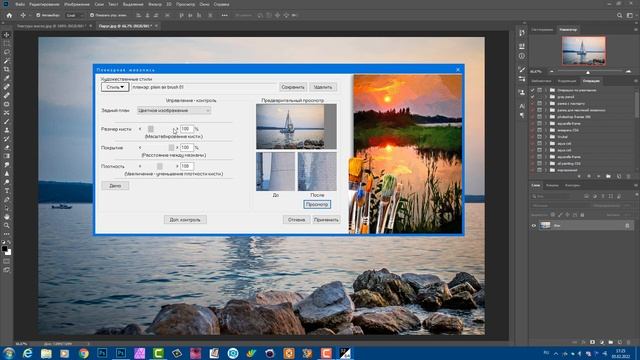Viewport: 640px width, 360px height.
Task: Open the collapsed History panel icon
Action: [522, 33]
